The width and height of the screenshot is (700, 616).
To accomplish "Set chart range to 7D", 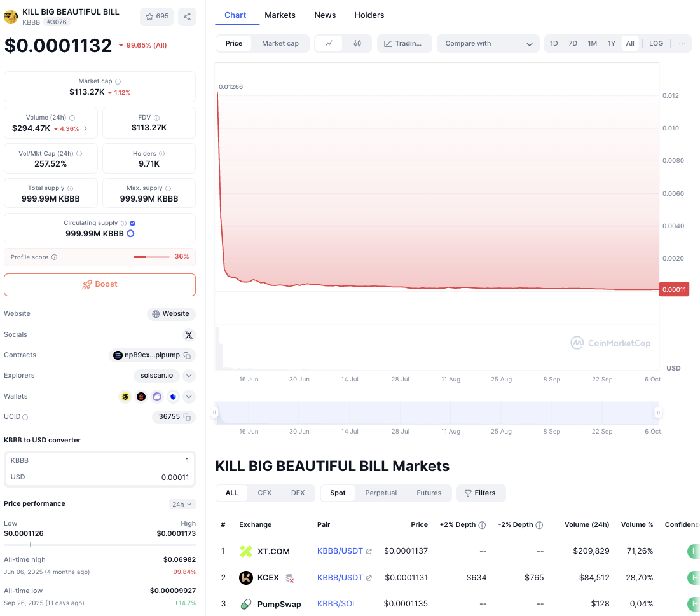I will click(x=573, y=43).
